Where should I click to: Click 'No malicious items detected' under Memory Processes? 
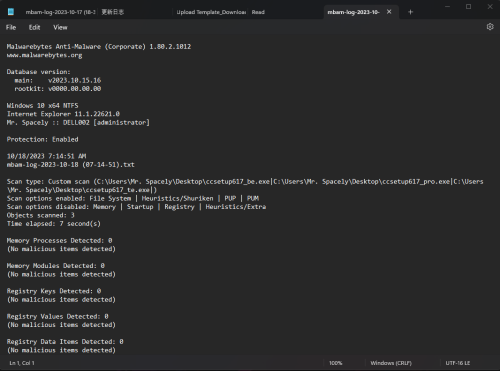pos(61,249)
